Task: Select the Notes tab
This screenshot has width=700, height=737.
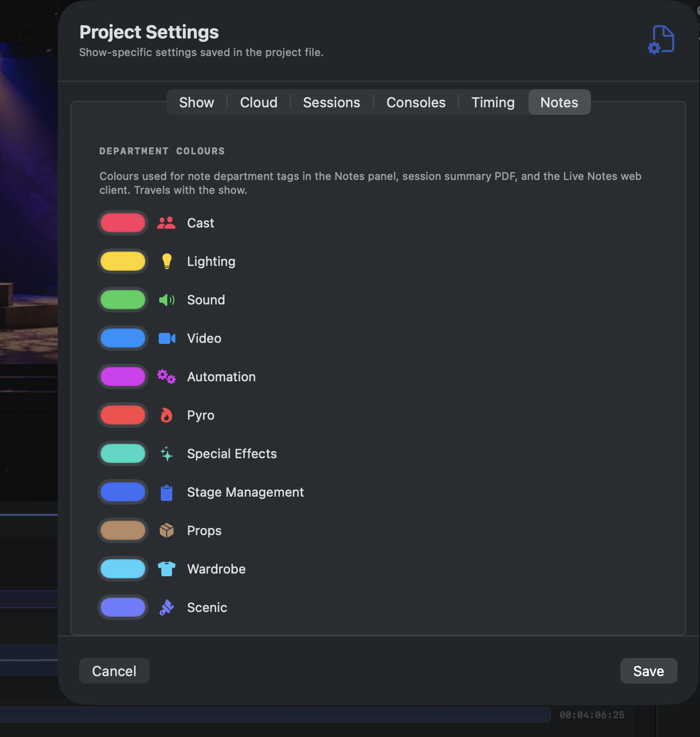Action: (x=559, y=102)
